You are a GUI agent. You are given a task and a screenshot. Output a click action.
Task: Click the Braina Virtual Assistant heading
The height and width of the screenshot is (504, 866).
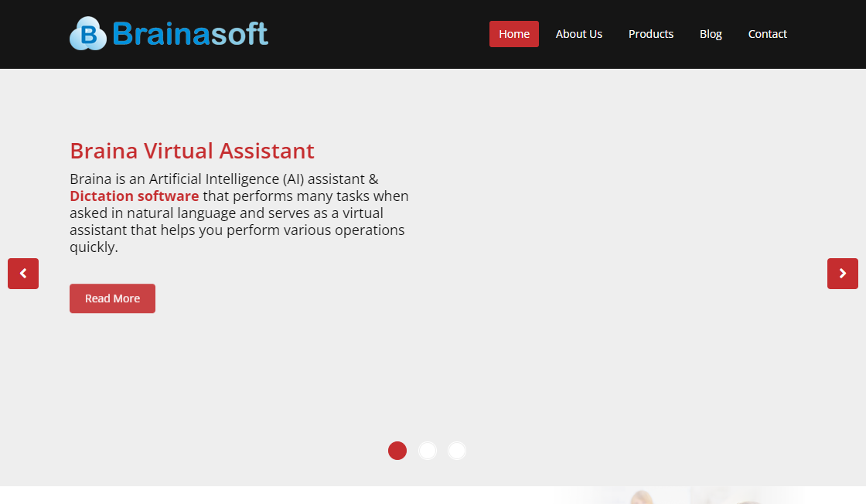click(x=192, y=151)
